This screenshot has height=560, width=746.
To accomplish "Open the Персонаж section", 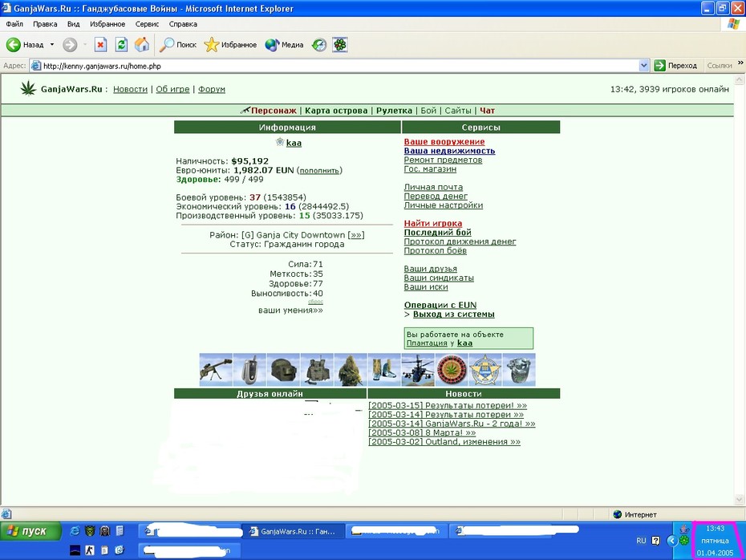I will click(274, 111).
